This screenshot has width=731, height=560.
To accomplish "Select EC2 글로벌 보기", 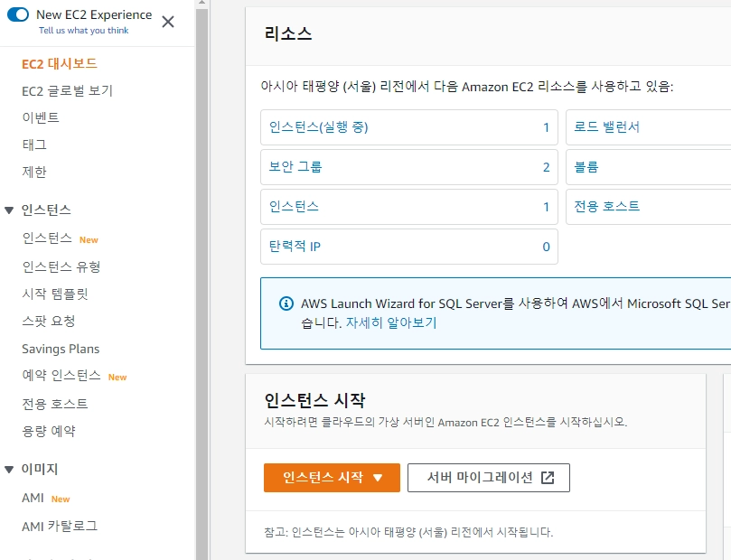I will (x=67, y=90).
